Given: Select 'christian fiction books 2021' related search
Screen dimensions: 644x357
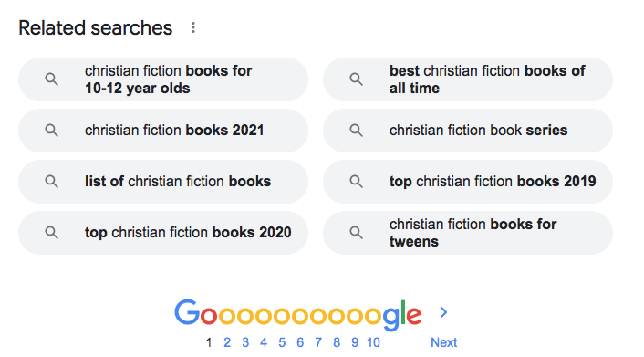Looking at the screenshot, I should pyautogui.click(x=163, y=131).
